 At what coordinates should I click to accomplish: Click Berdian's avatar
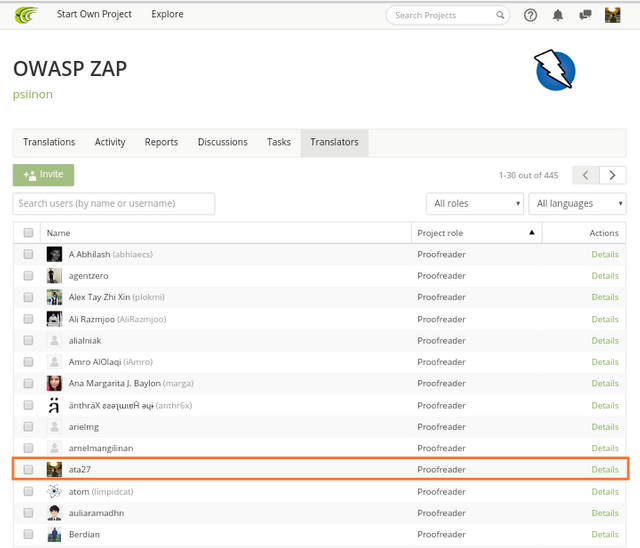(x=54, y=534)
